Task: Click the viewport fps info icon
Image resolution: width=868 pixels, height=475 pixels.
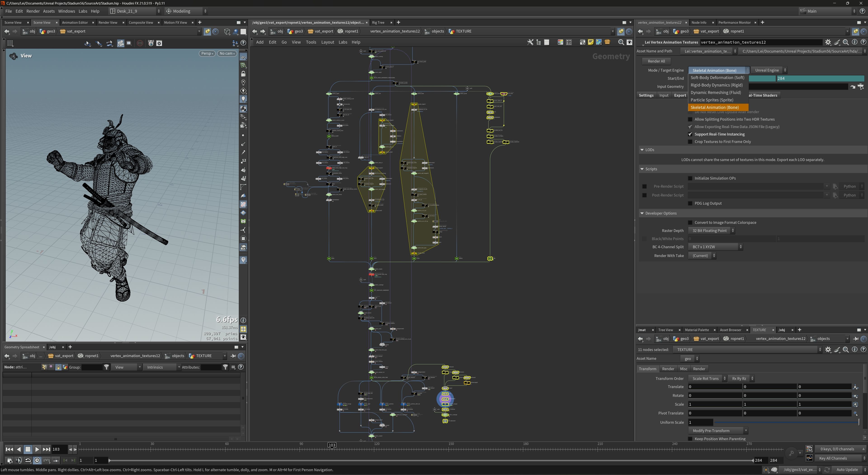Action: coord(243,320)
